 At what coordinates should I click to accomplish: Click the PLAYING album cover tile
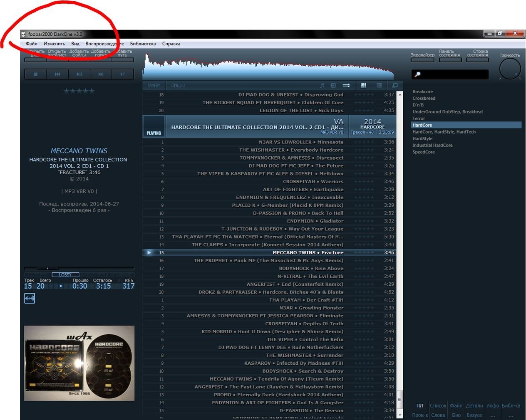(154, 126)
